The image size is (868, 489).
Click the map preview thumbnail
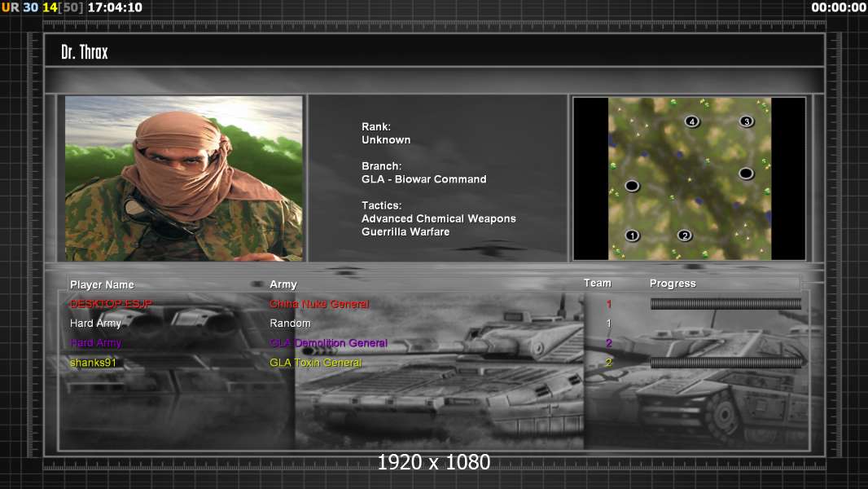click(689, 178)
